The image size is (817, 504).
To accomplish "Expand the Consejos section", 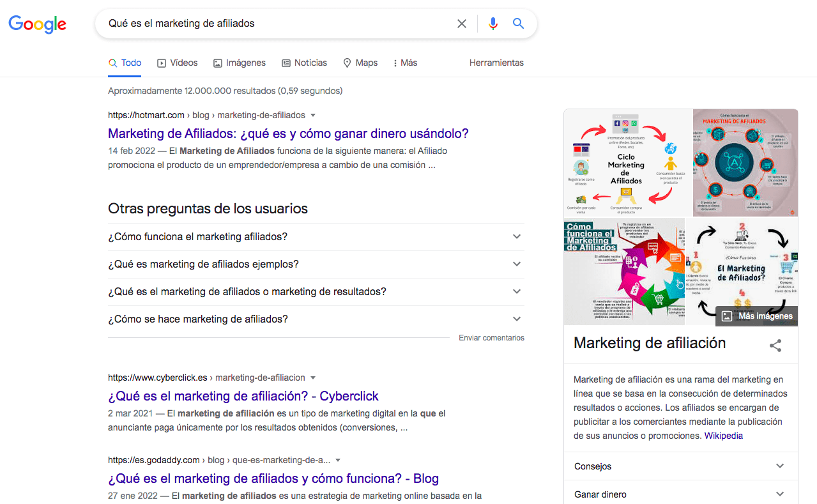I will tap(680, 466).
